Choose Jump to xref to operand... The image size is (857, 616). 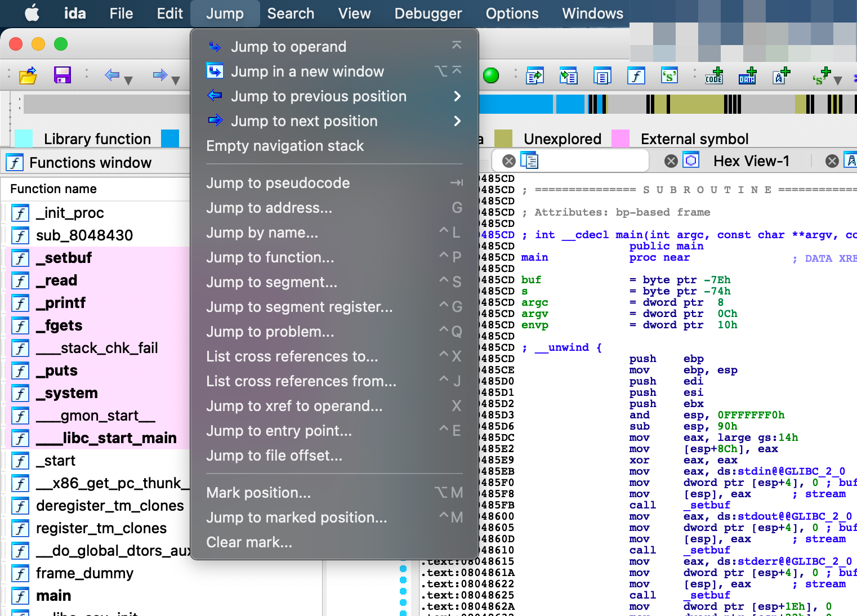[x=334, y=406]
